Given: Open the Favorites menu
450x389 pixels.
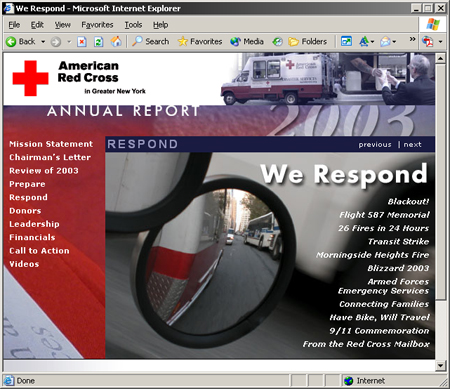Looking at the screenshot, I should coord(97,25).
